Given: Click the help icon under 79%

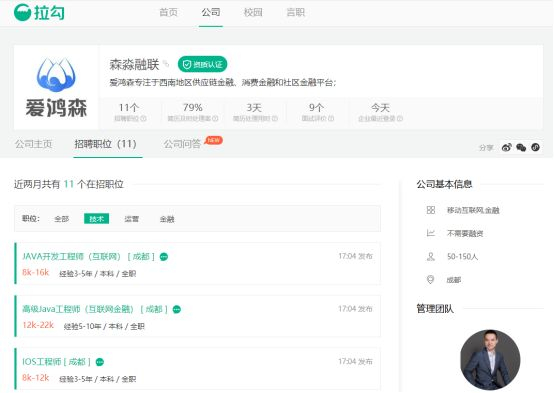Looking at the screenshot, I should pos(215,118).
